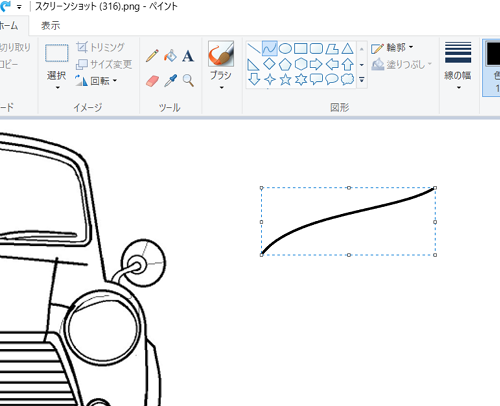Viewport: 500px width, 406px height.
Task: Switch to the 表示 tab
Action: click(51, 26)
